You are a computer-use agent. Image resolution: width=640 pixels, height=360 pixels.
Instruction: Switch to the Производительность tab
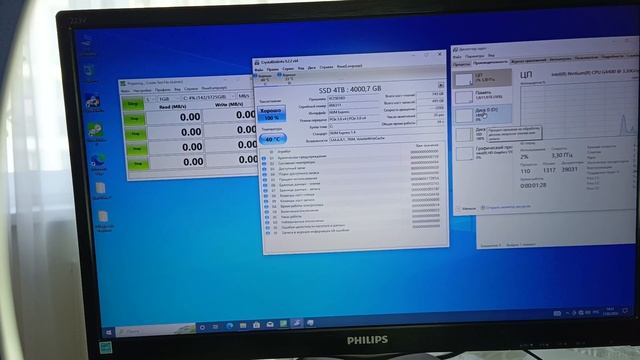point(491,62)
